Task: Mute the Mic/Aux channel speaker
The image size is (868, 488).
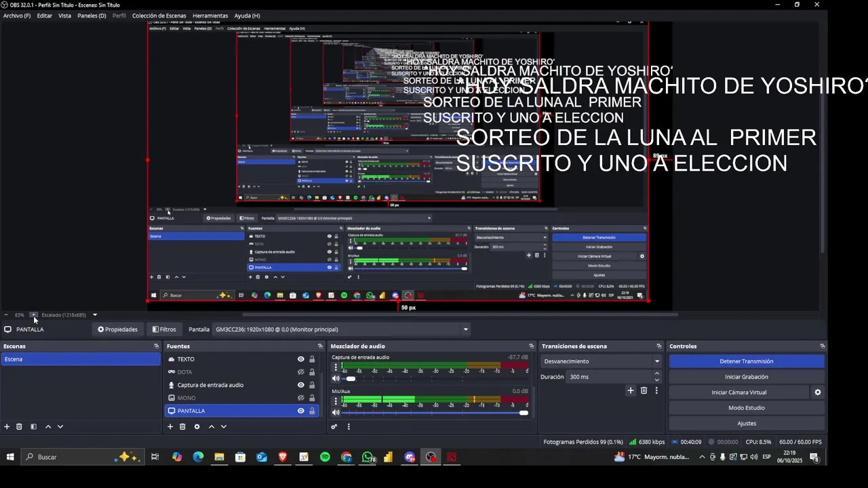Action: tap(336, 413)
